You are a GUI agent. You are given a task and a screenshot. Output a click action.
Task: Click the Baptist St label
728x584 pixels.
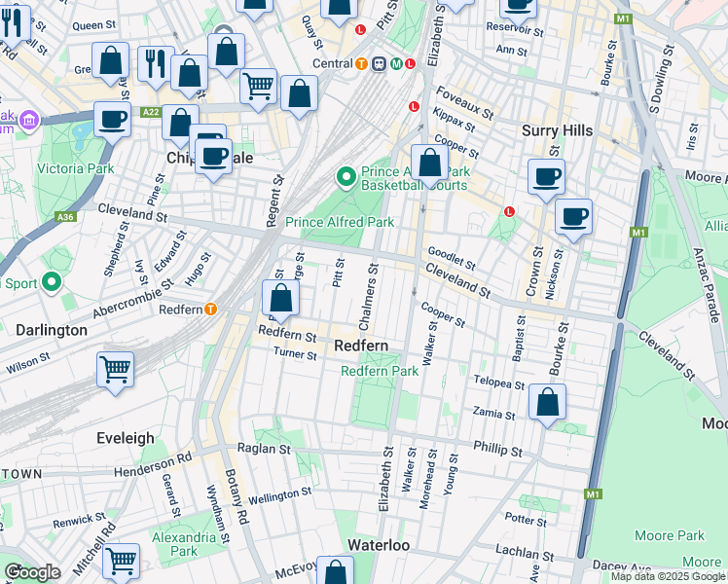[519, 339]
